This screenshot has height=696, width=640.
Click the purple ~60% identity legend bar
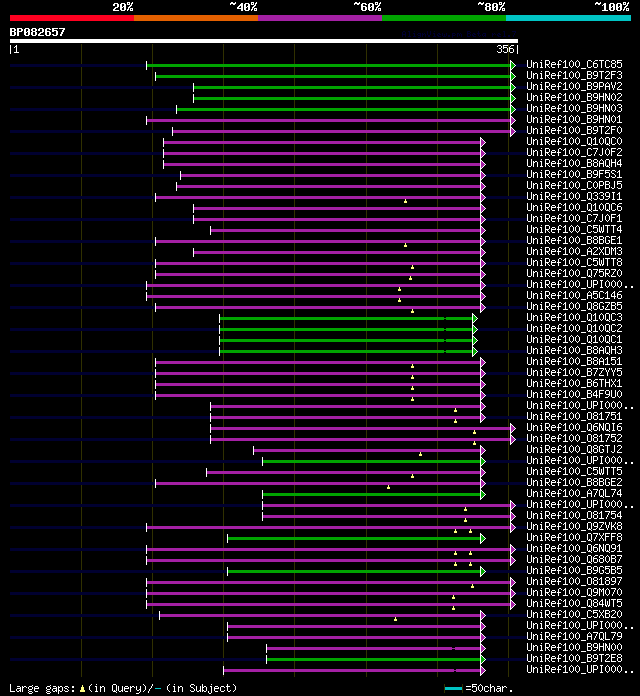(x=320, y=18)
